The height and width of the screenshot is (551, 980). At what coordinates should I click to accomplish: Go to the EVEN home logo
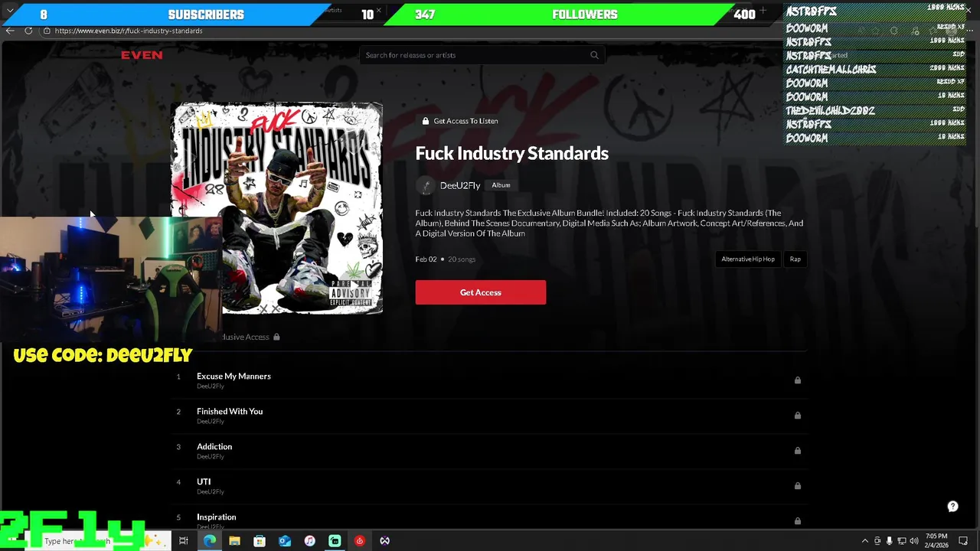[x=142, y=55]
